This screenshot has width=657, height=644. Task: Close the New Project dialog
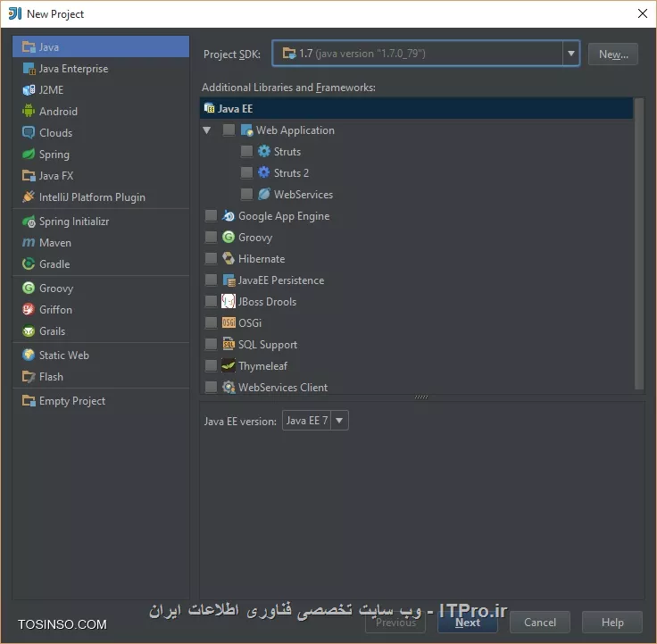pyautogui.click(x=643, y=13)
